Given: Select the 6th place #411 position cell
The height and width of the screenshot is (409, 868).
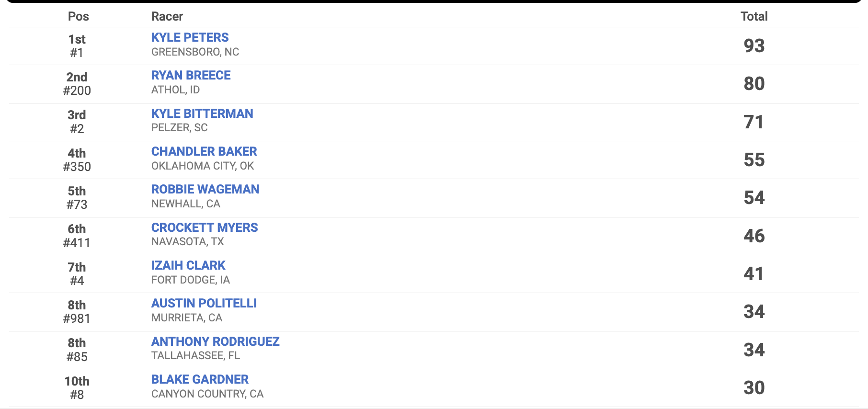Looking at the screenshot, I should (x=77, y=236).
